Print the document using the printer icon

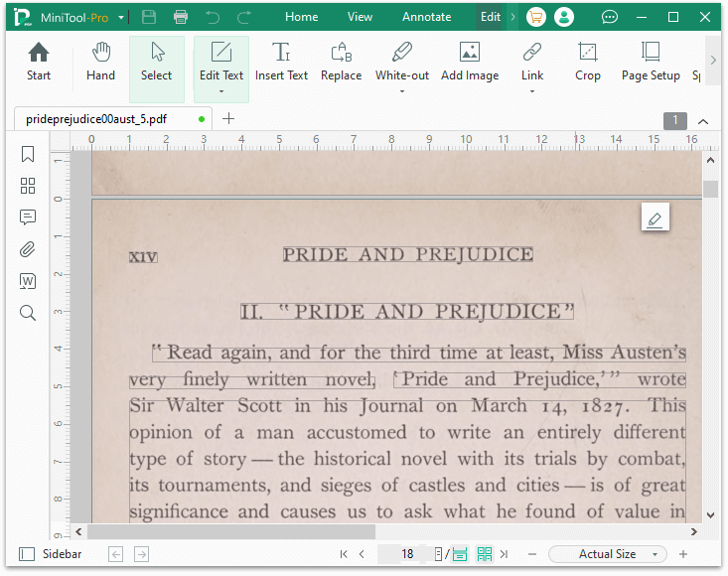tap(181, 17)
